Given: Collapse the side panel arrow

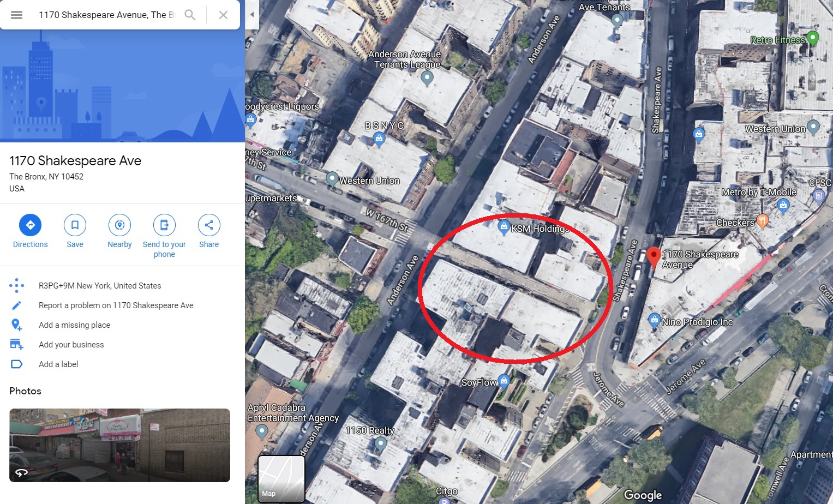Looking at the screenshot, I should pyautogui.click(x=251, y=15).
